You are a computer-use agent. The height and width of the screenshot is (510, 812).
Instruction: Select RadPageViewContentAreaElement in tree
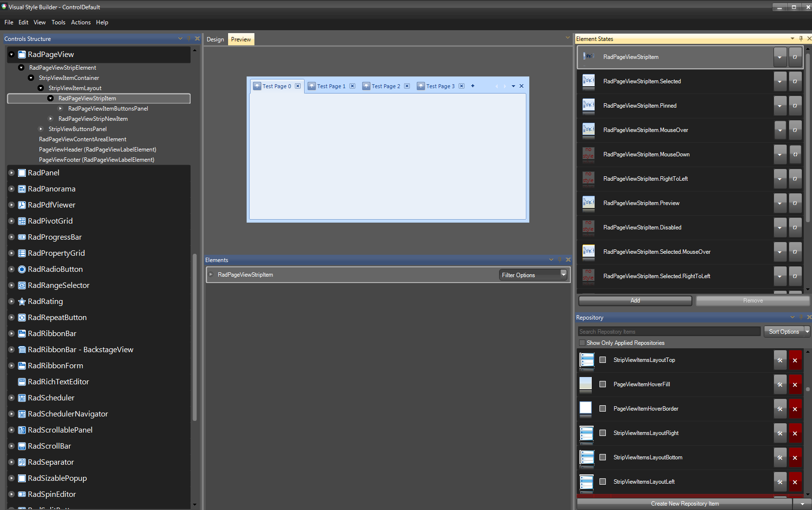82,139
